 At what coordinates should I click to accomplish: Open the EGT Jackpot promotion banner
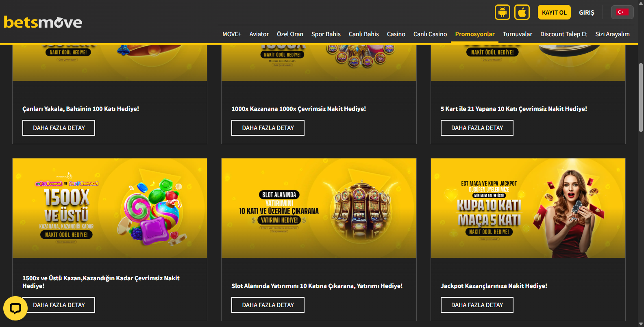(528, 208)
